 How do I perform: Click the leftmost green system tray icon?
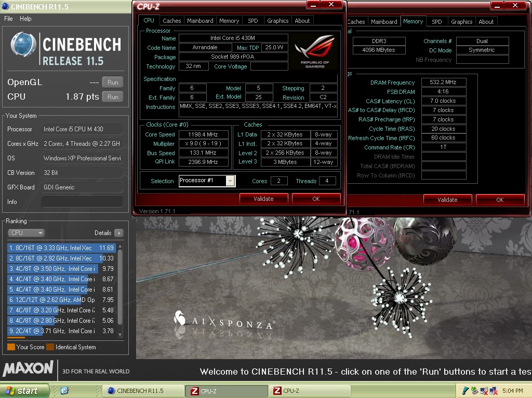pos(465,391)
